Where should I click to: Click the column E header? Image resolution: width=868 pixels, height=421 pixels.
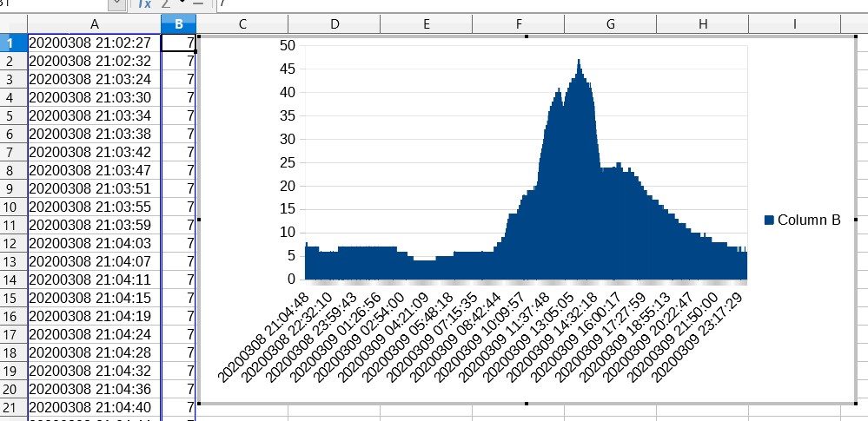tap(426, 24)
